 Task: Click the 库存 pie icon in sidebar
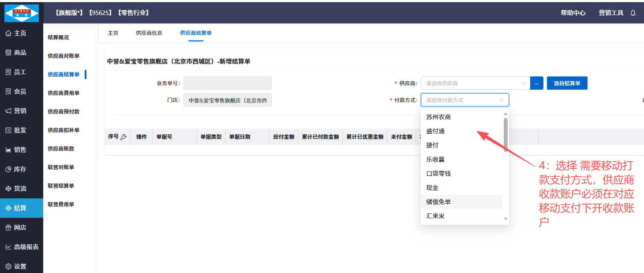pyautogui.click(x=8, y=169)
